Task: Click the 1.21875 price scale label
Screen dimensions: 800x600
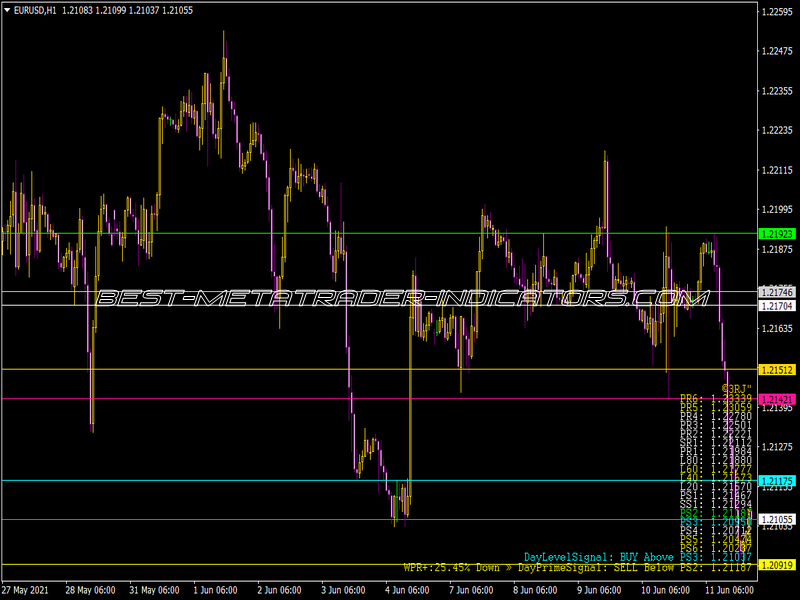Action: click(x=777, y=249)
